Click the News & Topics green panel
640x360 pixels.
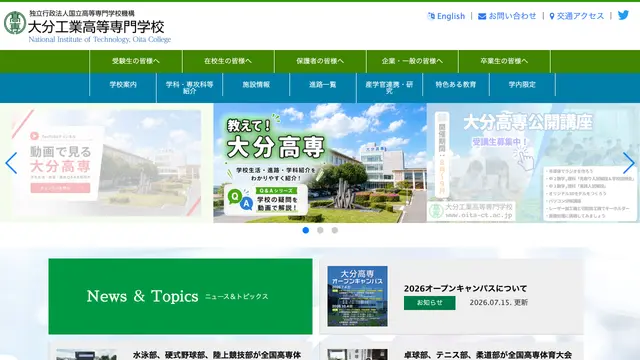coord(180,296)
